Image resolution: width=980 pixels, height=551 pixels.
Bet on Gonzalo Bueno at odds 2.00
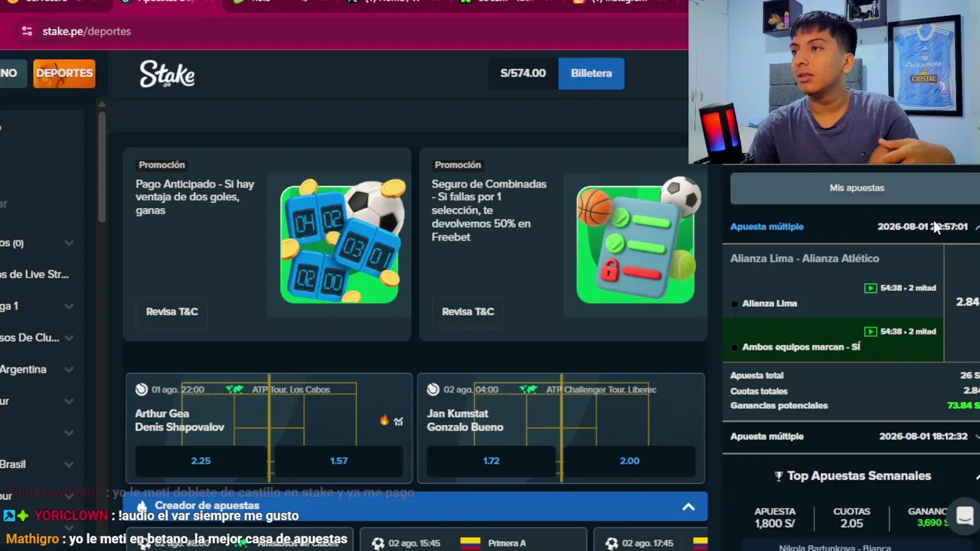coord(629,461)
